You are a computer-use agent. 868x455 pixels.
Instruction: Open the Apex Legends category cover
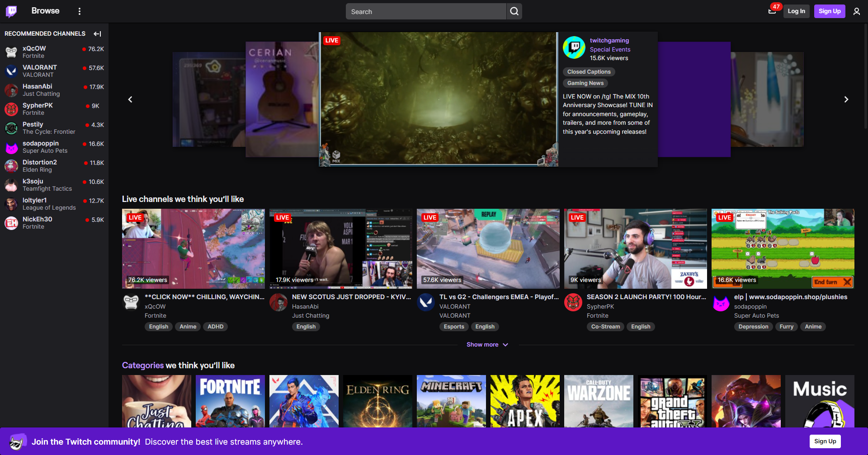click(525, 401)
